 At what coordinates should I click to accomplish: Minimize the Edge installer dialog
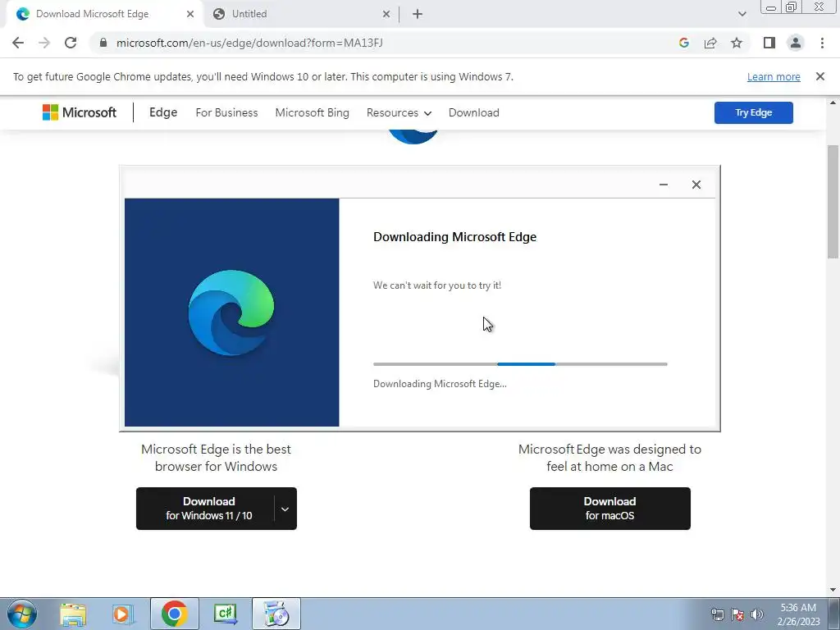click(663, 185)
